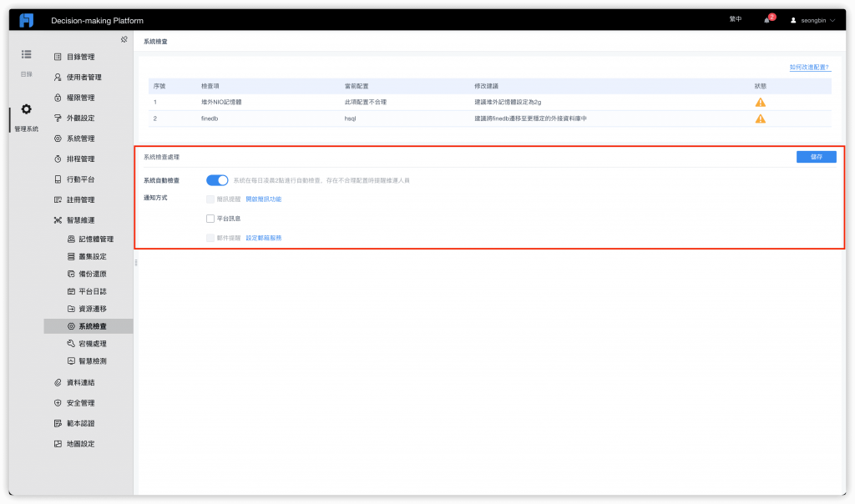Click the 地圖設定 map icon

point(58,444)
